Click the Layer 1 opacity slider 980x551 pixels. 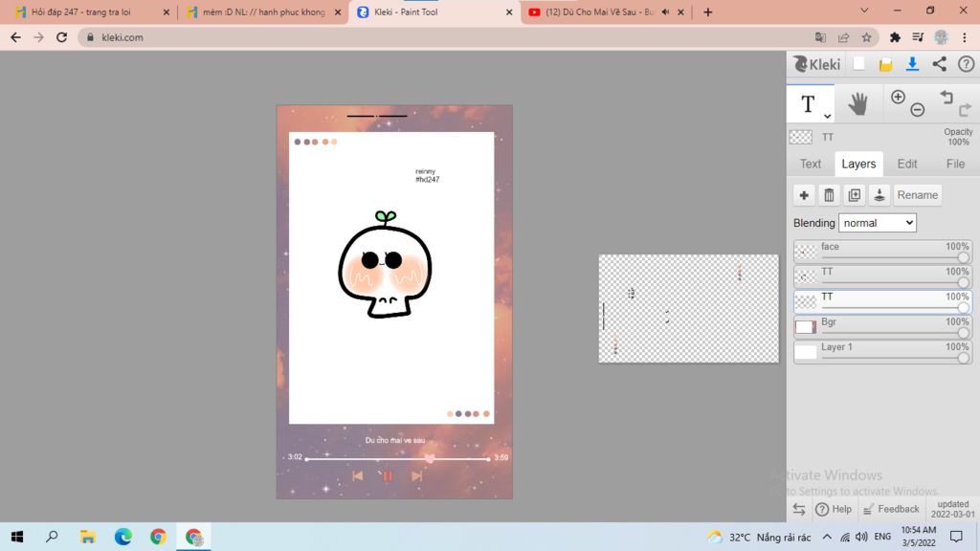893,358
